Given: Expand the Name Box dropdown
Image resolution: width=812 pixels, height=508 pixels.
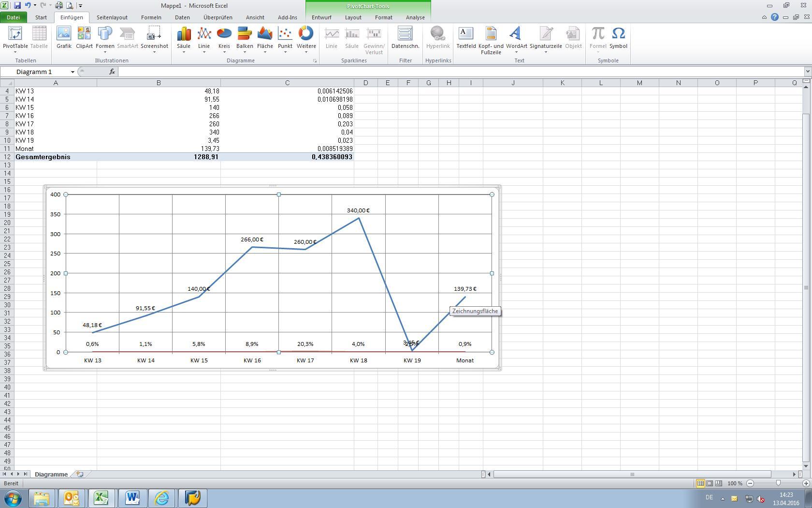Looking at the screenshot, I should [x=72, y=72].
